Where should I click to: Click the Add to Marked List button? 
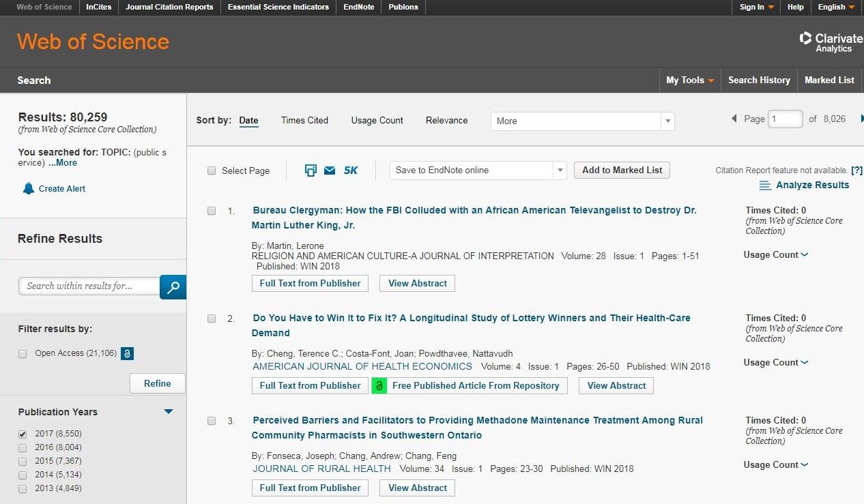coord(622,171)
